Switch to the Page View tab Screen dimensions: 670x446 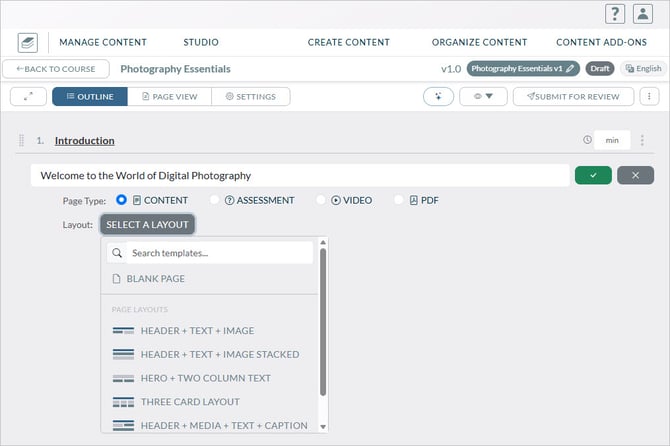click(169, 97)
